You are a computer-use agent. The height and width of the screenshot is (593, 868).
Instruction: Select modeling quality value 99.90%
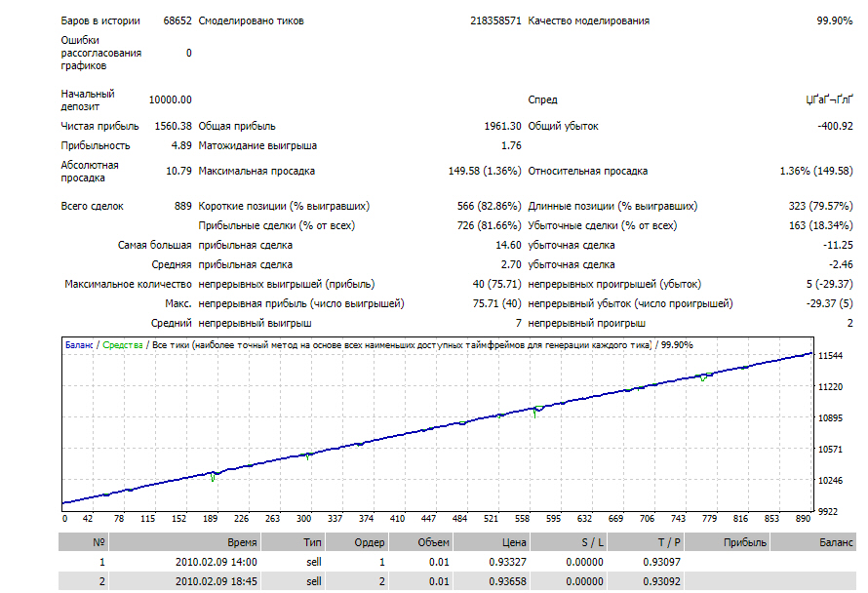[x=834, y=21]
